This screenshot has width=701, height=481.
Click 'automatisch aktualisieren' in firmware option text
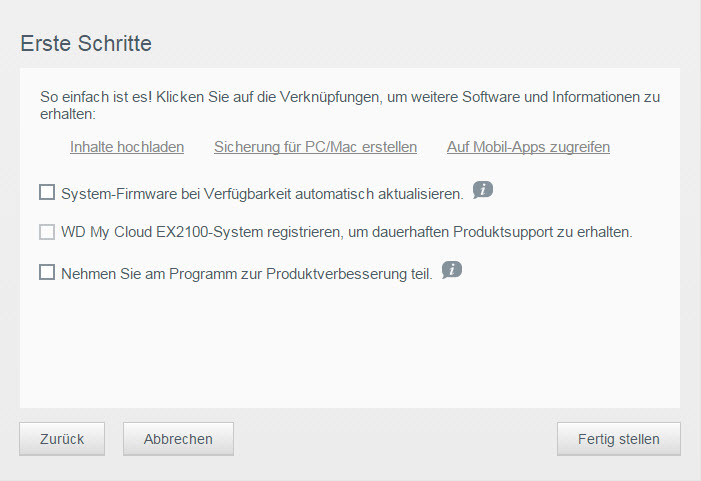coord(379,194)
